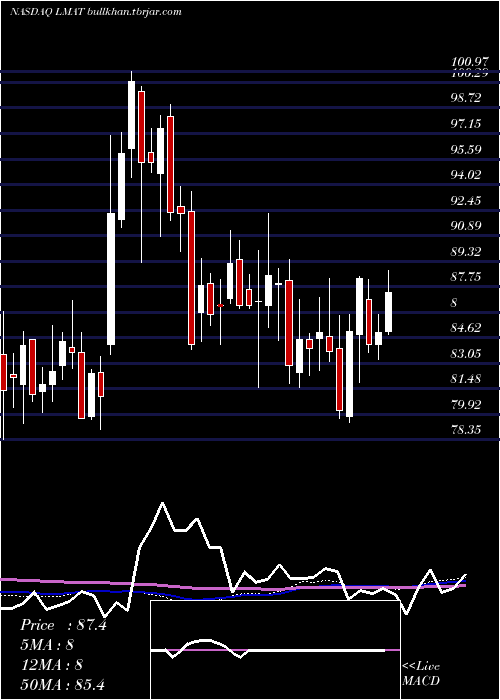Click the Price : 87.4 readout
Screen dimensions: 500x700
pyautogui.click(x=63, y=625)
